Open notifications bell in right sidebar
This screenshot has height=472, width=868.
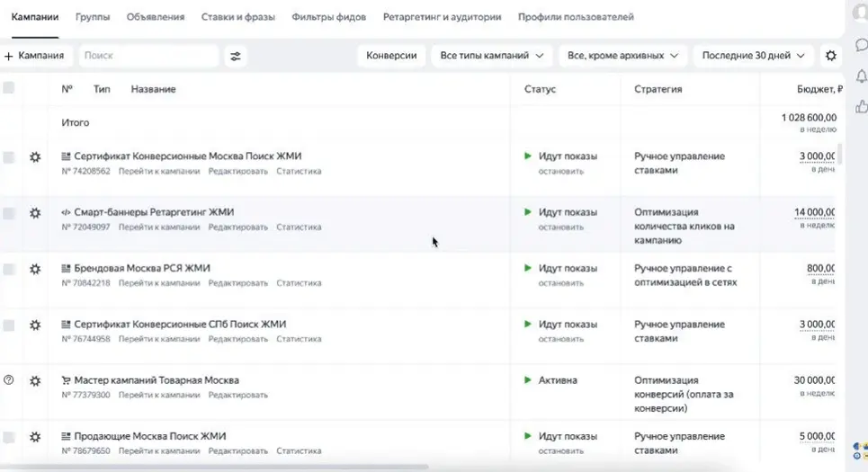coord(861,76)
